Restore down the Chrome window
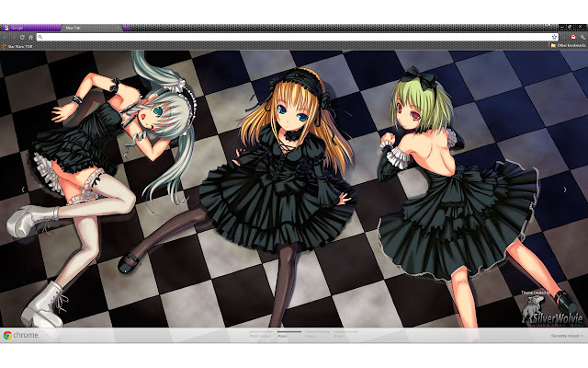 pos(570,27)
